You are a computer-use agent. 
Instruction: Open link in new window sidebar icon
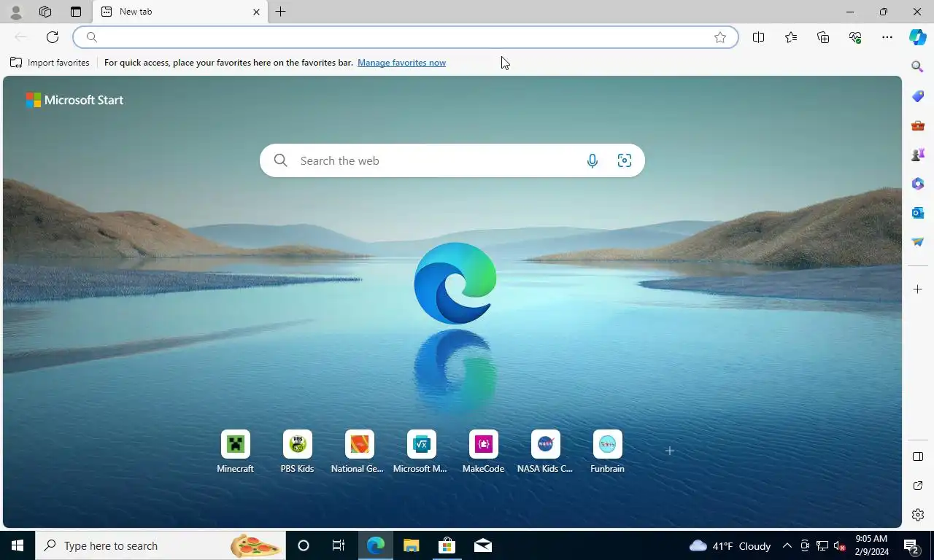(918, 486)
